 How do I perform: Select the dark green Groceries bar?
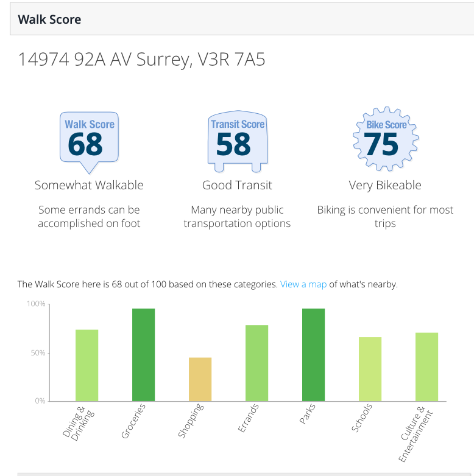pyautogui.click(x=143, y=355)
